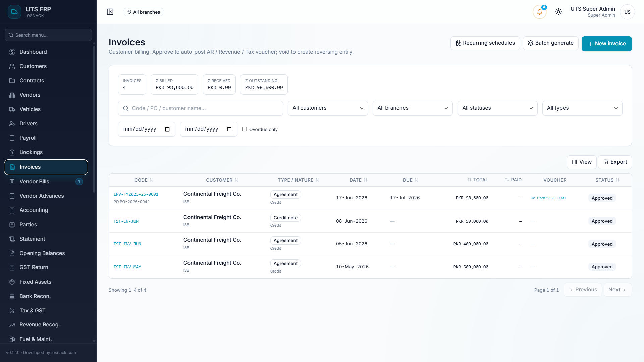Open the From date calendar picker icon
The height and width of the screenshot is (362, 644).
point(167,129)
